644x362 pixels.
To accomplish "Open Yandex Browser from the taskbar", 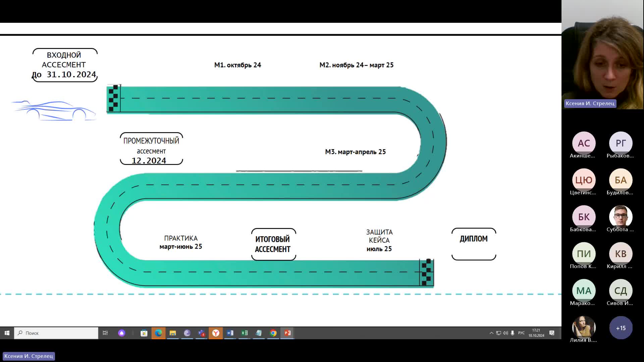I will coord(216,333).
